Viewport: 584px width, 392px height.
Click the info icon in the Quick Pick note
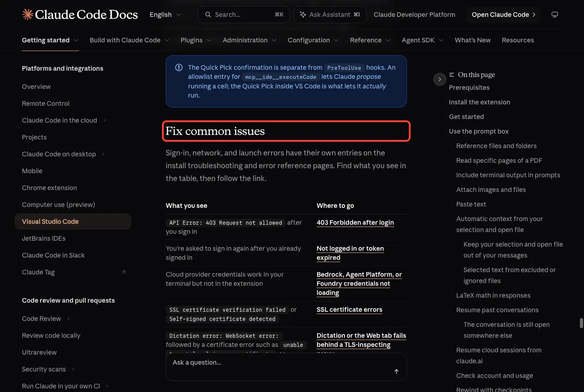pyautogui.click(x=179, y=67)
